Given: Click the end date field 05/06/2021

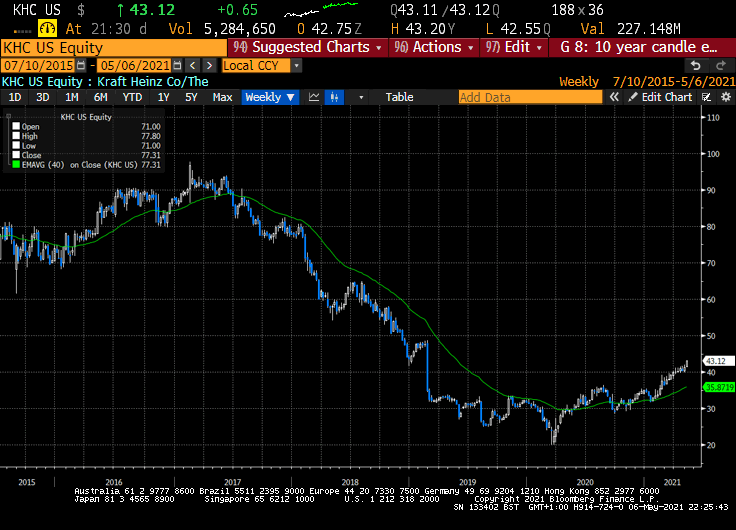Looking at the screenshot, I should 135,65.
